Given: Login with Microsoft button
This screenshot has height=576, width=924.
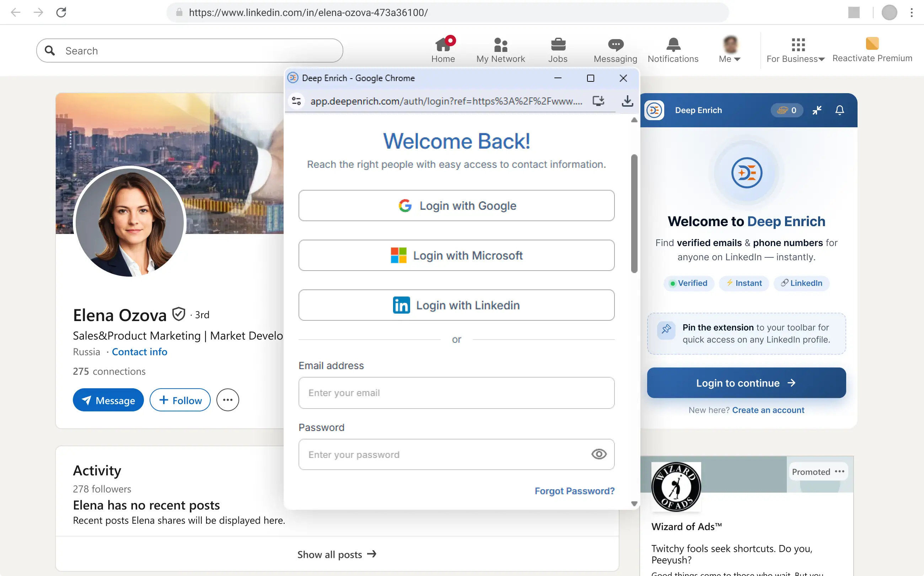Looking at the screenshot, I should tap(456, 255).
